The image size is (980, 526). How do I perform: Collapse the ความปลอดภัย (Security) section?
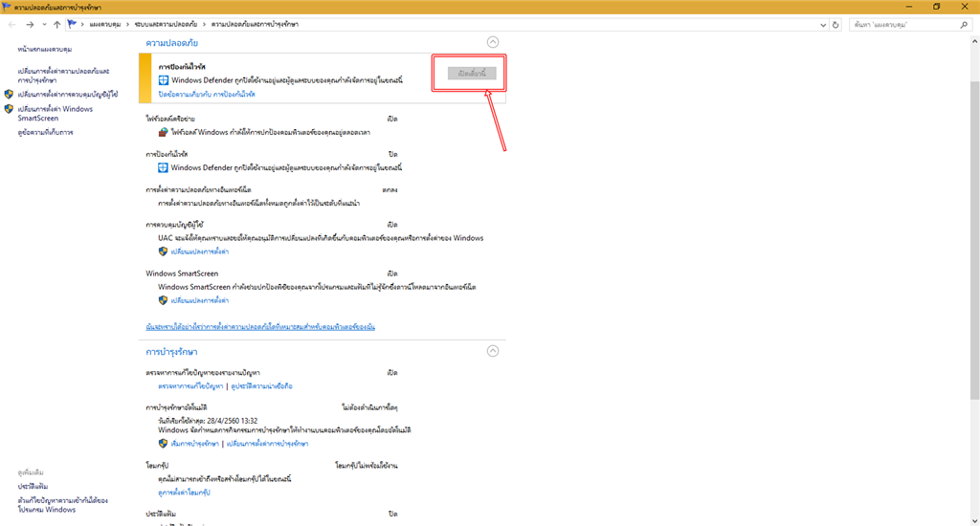[493, 42]
